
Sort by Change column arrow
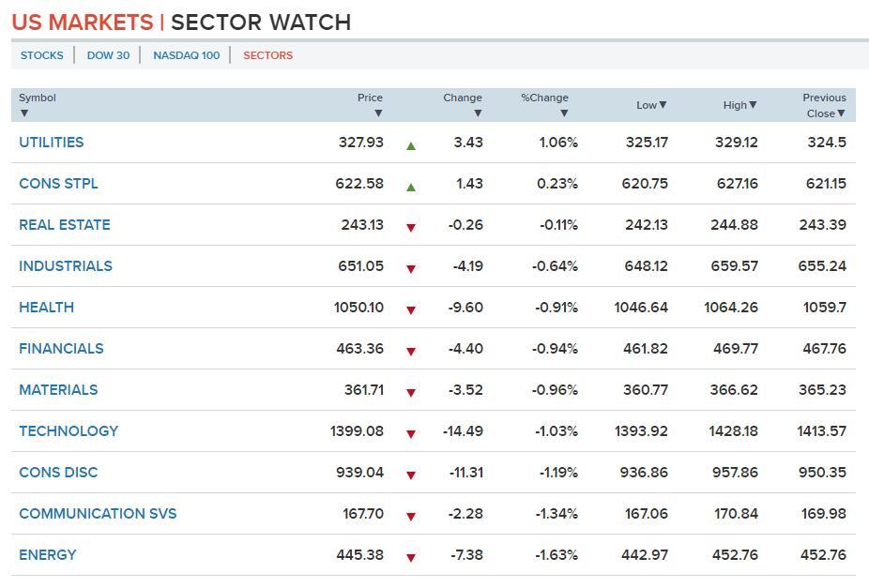478,113
